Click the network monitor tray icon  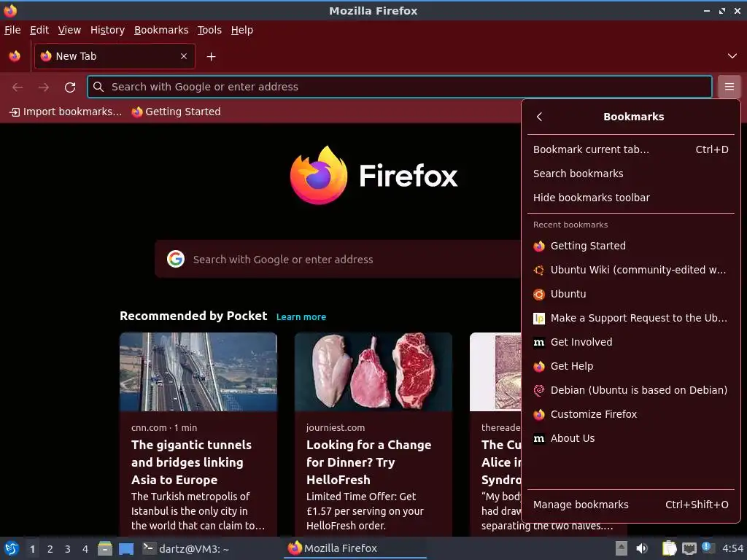(x=689, y=548)
